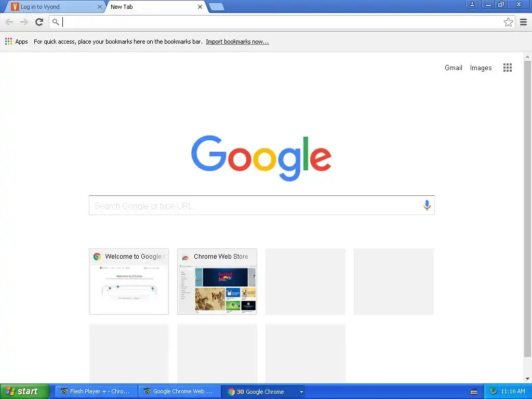The image size is (532, 399).
Task: Close the Log in to Vyond tab
Action: [x=99, y=7]
